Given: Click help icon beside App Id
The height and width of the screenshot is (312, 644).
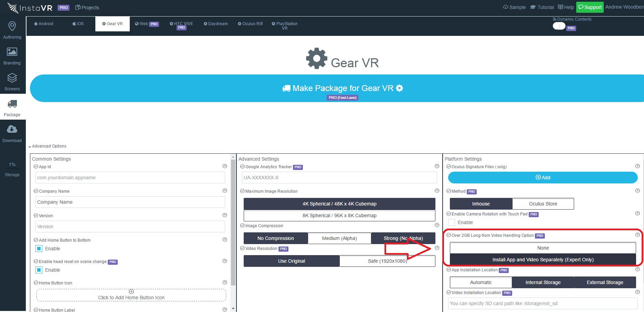Looking at the screenshot, I should tap(225, 166).
